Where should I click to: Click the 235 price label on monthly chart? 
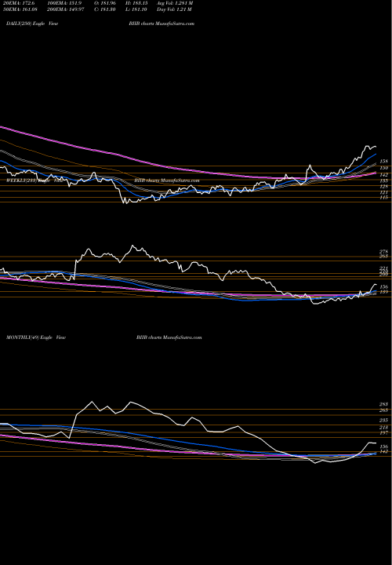click(x=383, y=420)
